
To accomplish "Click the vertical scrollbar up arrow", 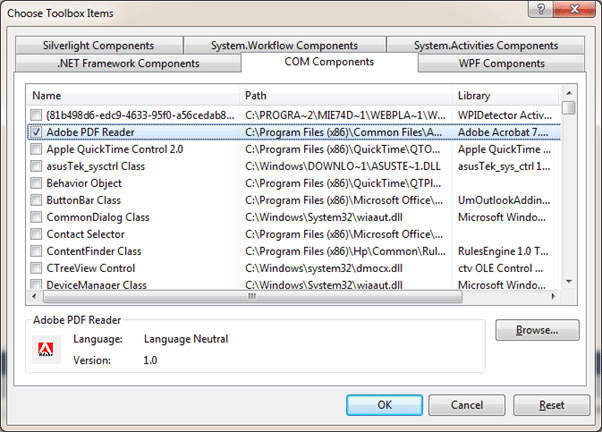I will click(x=569, y=93).
